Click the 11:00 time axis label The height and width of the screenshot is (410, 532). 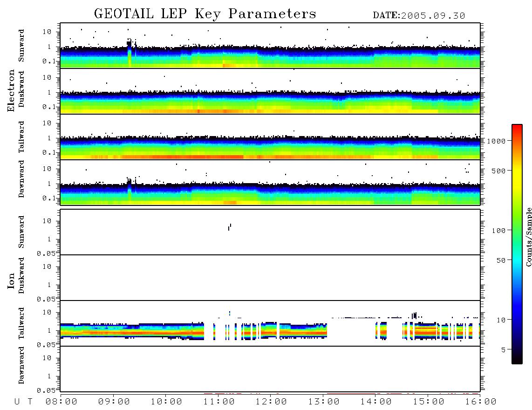coord(219,402)
